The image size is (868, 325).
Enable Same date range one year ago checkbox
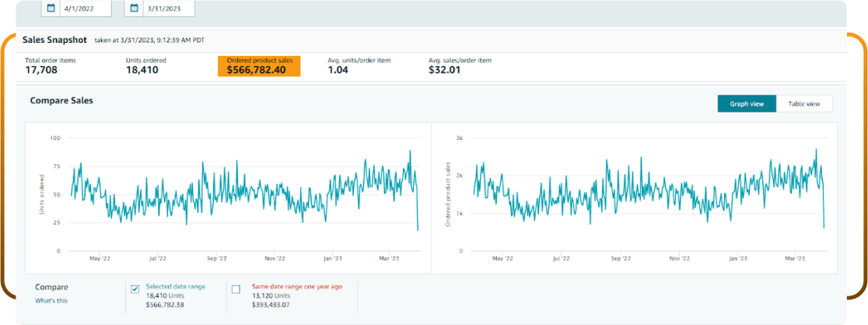click(x=236, y=289)
